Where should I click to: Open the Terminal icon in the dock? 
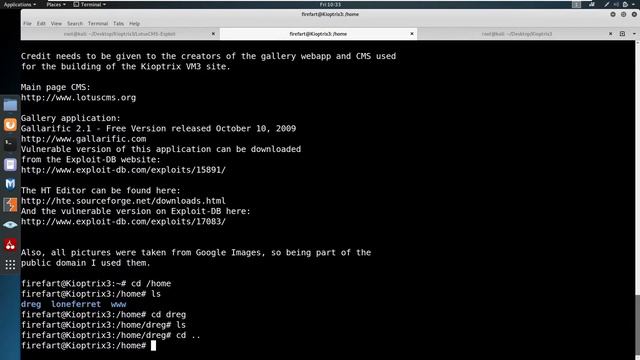click(10, 144)
